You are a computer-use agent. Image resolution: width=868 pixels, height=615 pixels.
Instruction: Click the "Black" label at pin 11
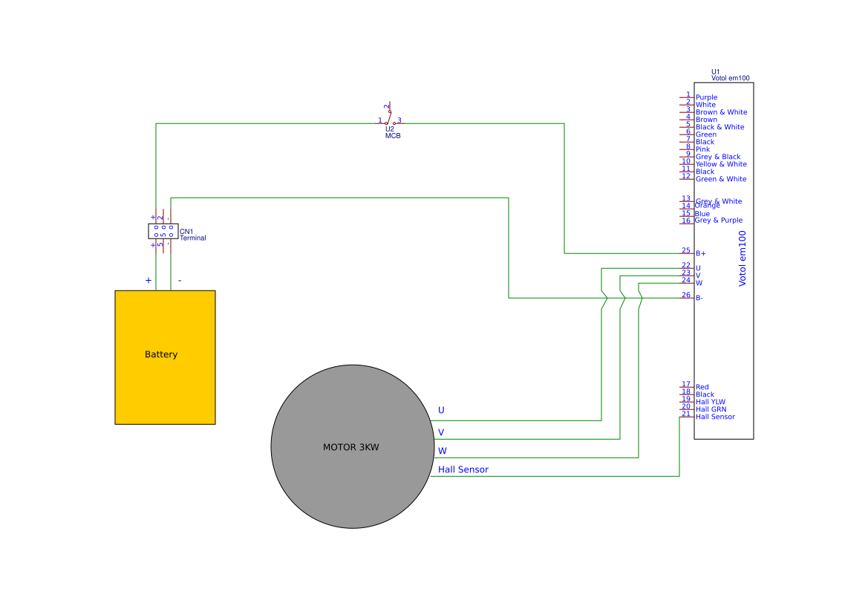pyautogui.click(x=705, y=172)
